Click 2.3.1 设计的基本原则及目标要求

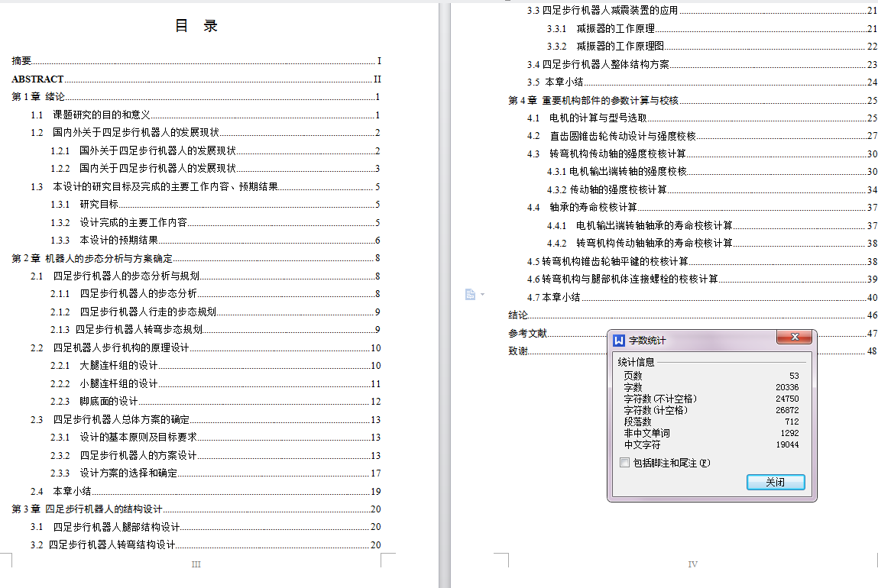pos(215,437)
